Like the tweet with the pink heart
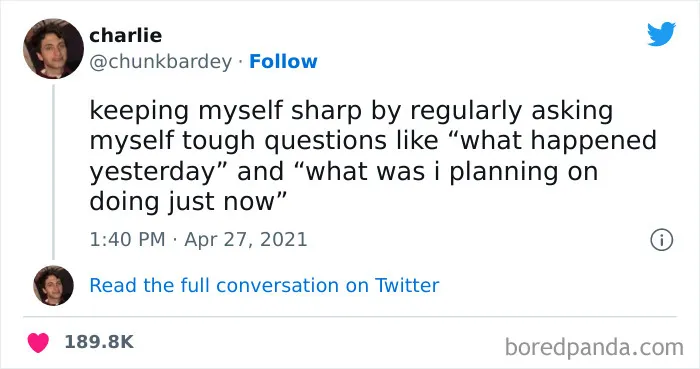 (x=38, y=342)
